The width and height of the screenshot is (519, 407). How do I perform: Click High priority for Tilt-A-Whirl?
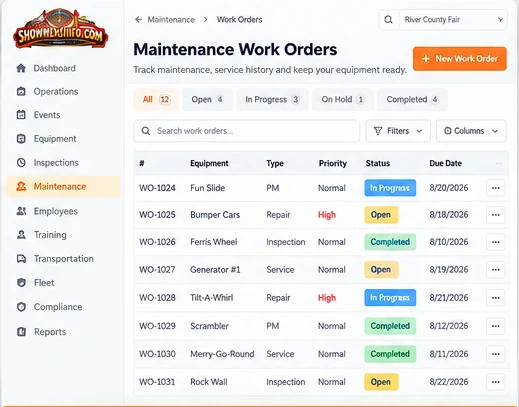click(x=327, y=298)
